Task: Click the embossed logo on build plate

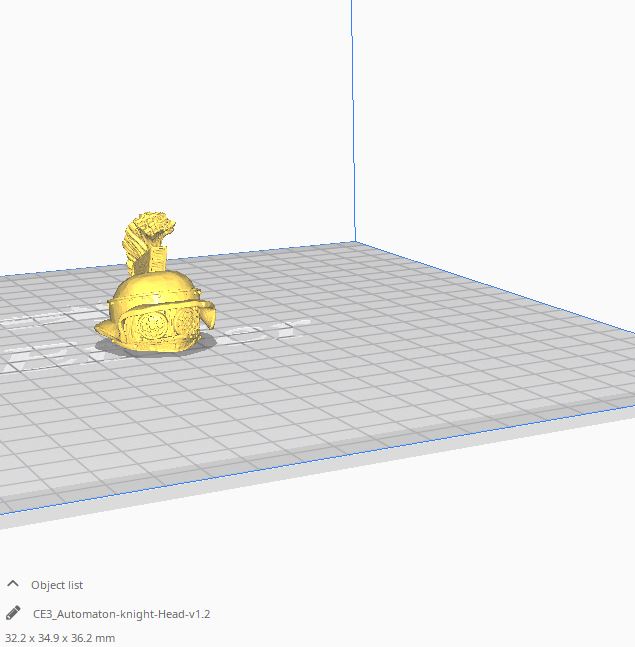Action: pyautogui.click(x=270, y=330)
